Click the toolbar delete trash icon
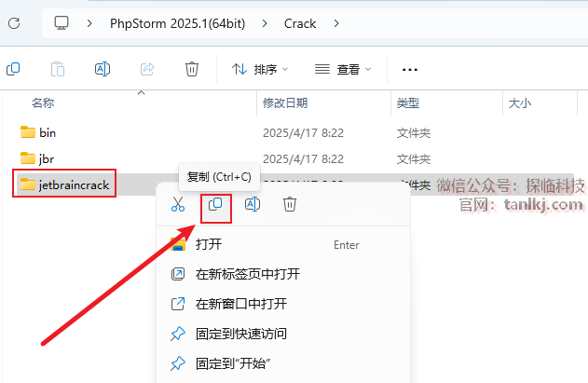This screenshot has width=588, height=383. tap(192, 69)
